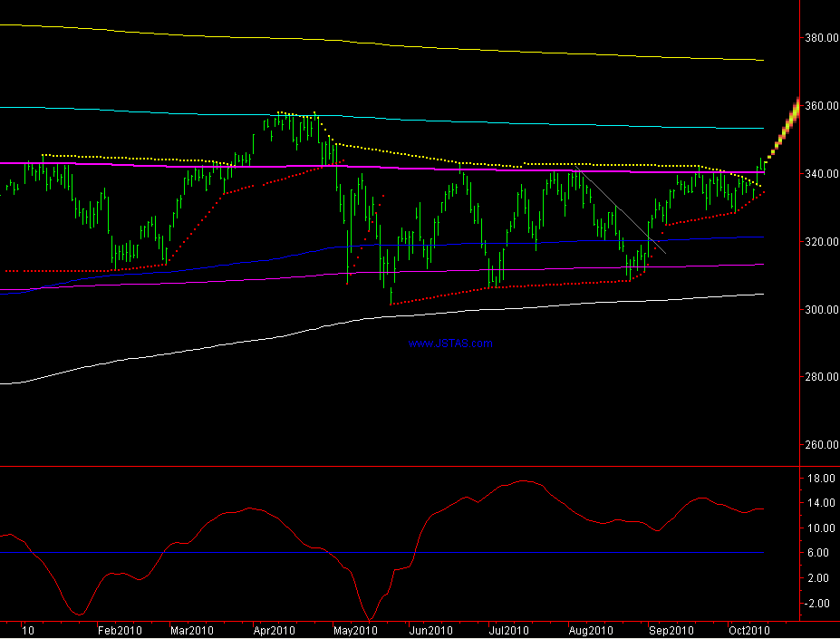Click the 18.00 oscillator axis label

[820, 479]
